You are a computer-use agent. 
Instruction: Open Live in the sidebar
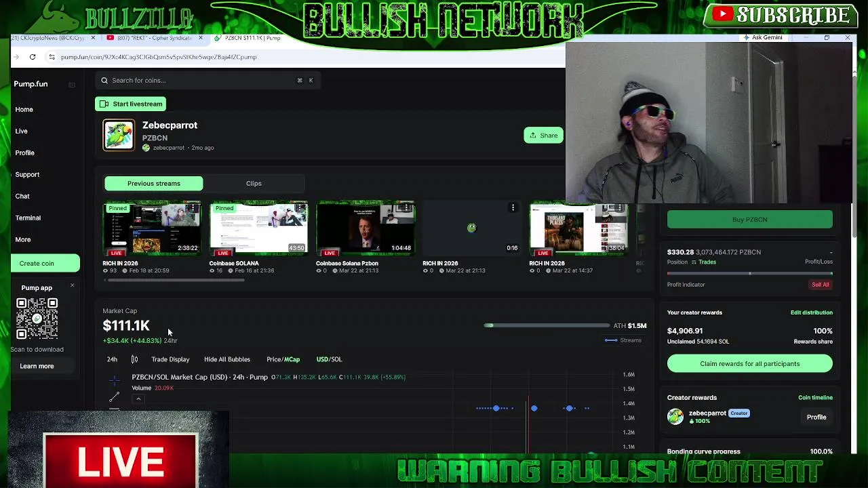pyautogui.click(x=22, y=131)
